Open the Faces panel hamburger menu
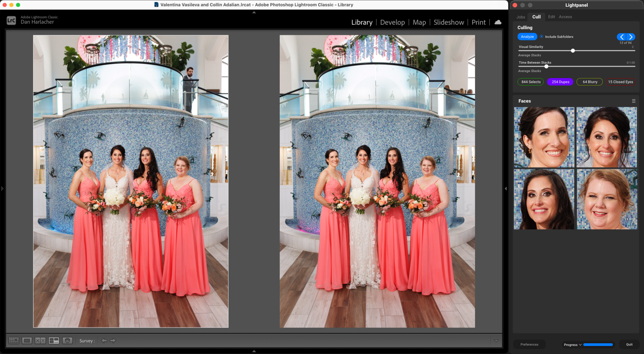 pyautogui.click(x=634, y=101)
